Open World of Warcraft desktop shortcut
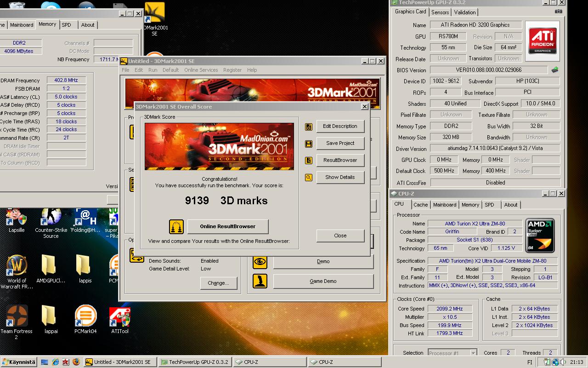The image size is (588, 368). click(17, 272)
